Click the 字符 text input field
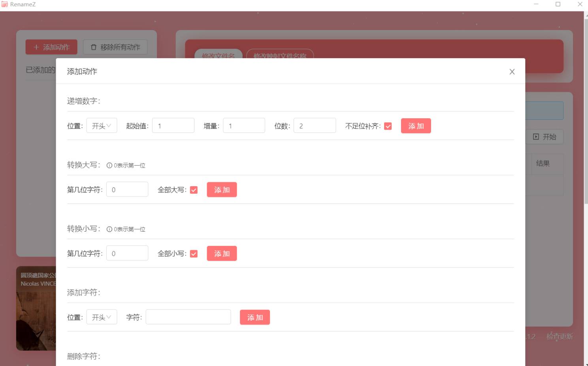This screenshot has height=366, width=588. click(x=188, y=317)
